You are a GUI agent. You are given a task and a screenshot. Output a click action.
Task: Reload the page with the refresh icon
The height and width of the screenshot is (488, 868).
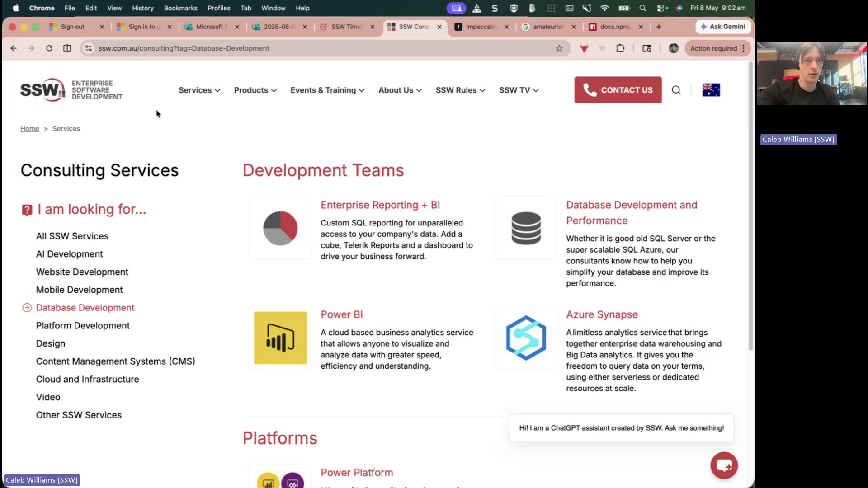click(x=49, y=48)
